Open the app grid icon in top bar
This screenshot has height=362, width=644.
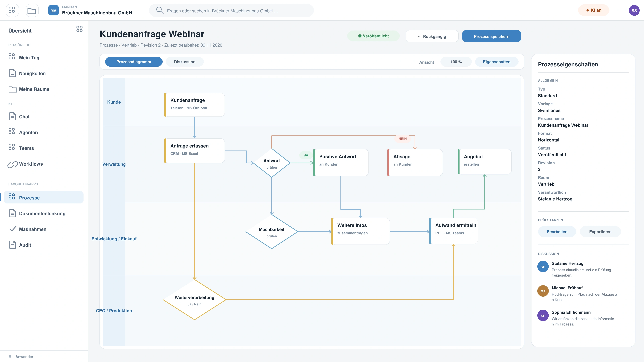pyautogui.click(x=12, y=10)
